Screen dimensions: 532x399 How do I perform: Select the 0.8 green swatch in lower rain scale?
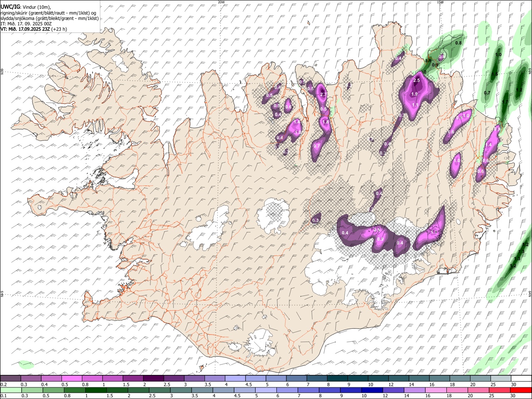pyautogui.click(x=74, y=390)
